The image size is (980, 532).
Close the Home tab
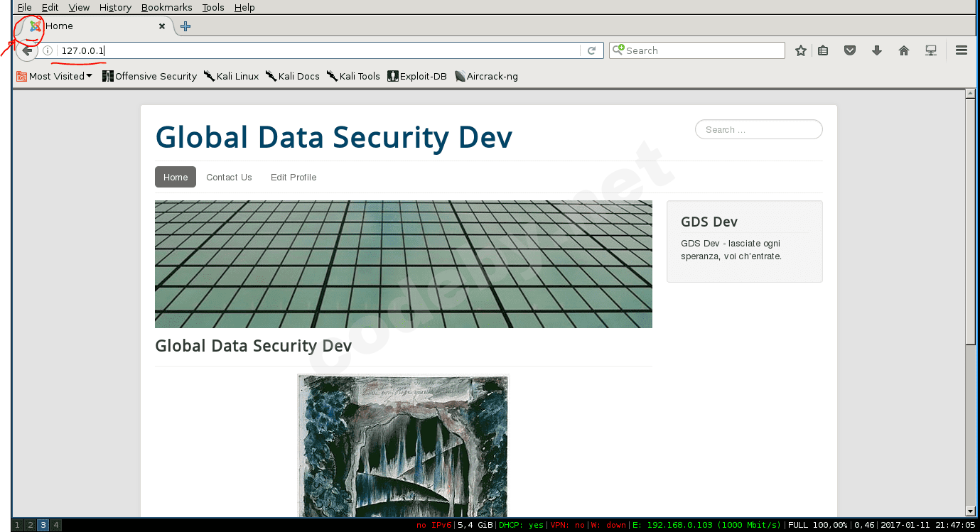tap(162, 26)
